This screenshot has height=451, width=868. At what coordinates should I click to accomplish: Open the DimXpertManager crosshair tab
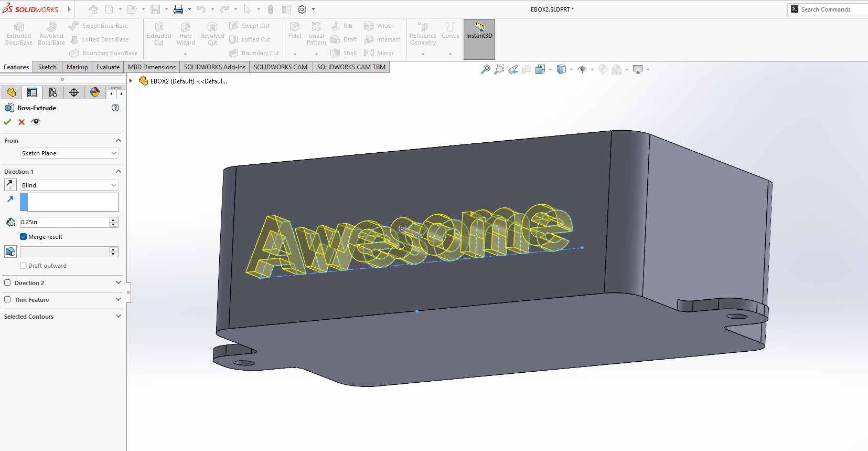click(x=74, y=92)
